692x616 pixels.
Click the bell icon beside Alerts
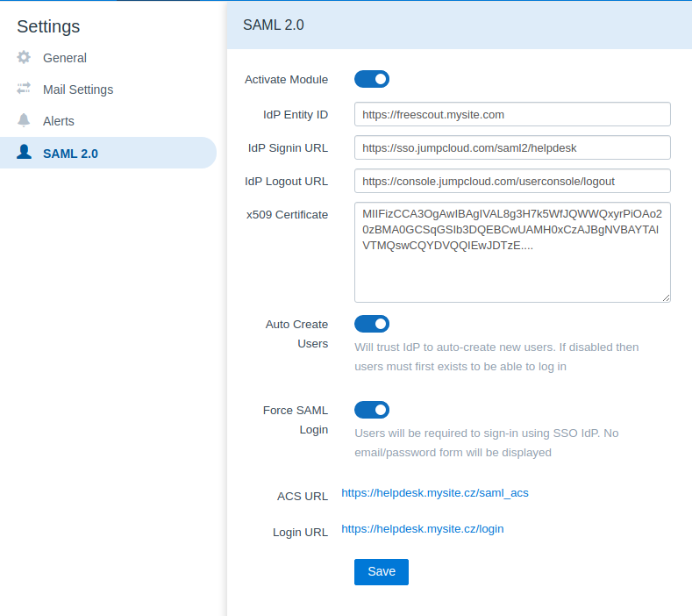pos(25,121)
